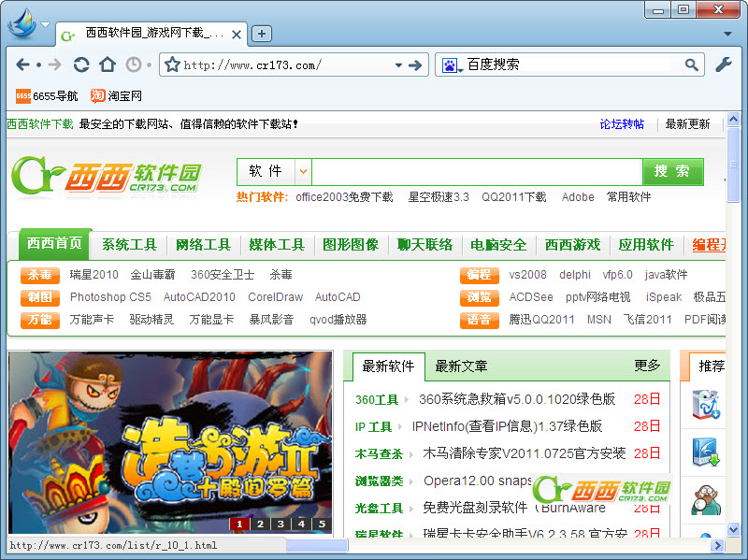Open the 图形图像 navigation tab
The width and height of the screenshot is (748, 560).
tap(351, 245)
